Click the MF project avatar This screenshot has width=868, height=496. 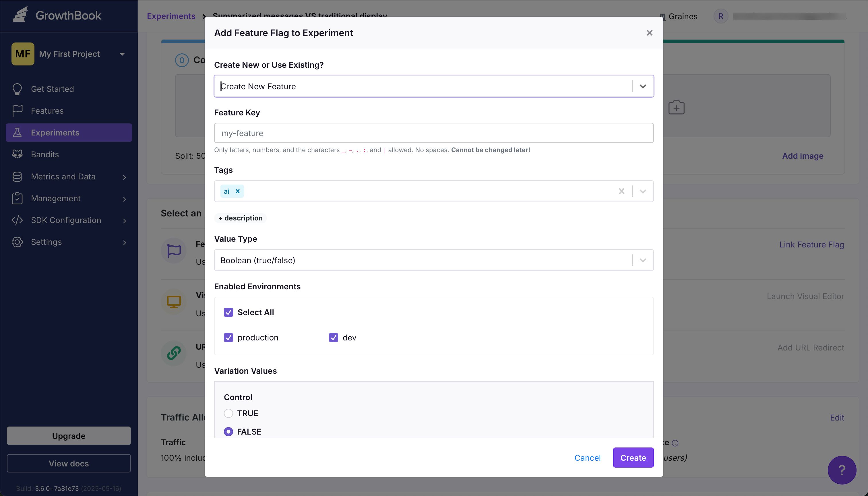point(23,54)
